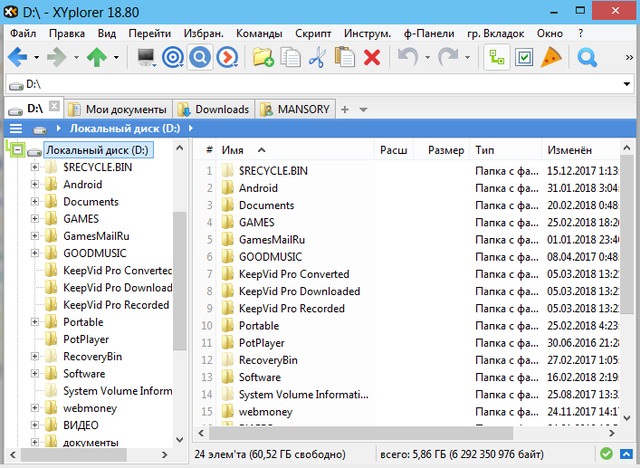Go up one folder level with green arrow
This screenshot has height=468, width=640.
(97, 57)
